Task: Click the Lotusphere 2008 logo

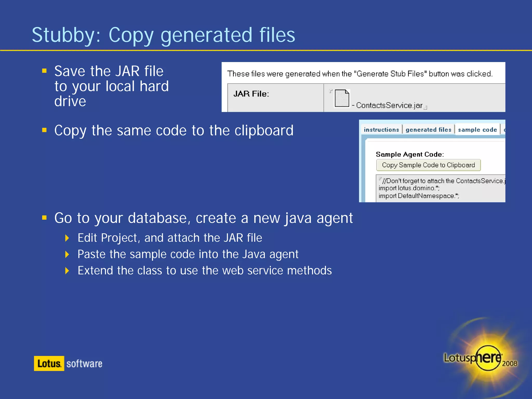Action: coord(480,358)
